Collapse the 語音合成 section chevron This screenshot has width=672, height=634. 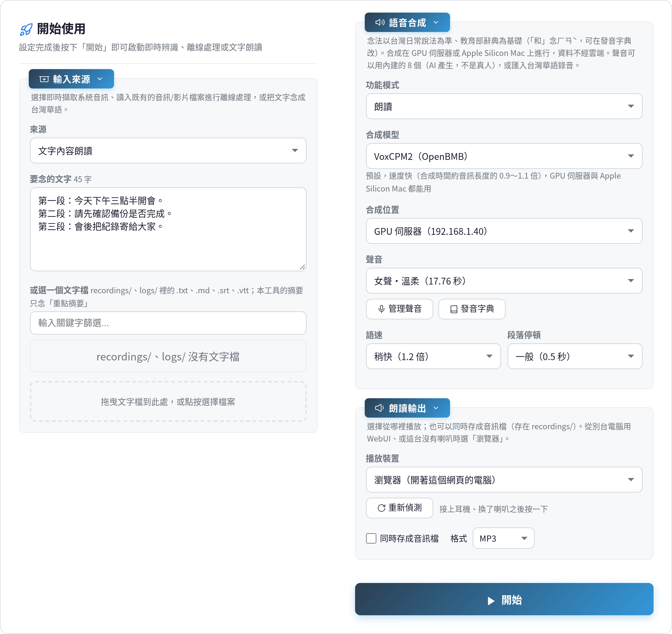[436, 22]
